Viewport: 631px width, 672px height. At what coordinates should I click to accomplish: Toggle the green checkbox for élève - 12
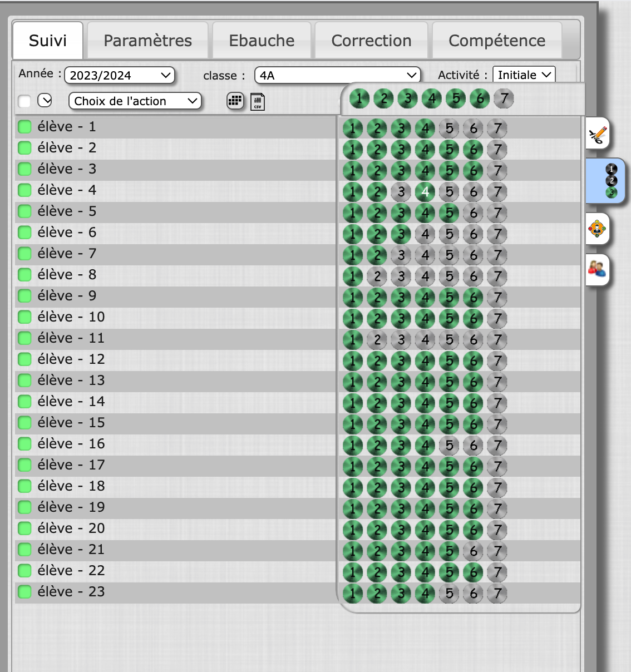pyautogui.click(x=24, y=359)
